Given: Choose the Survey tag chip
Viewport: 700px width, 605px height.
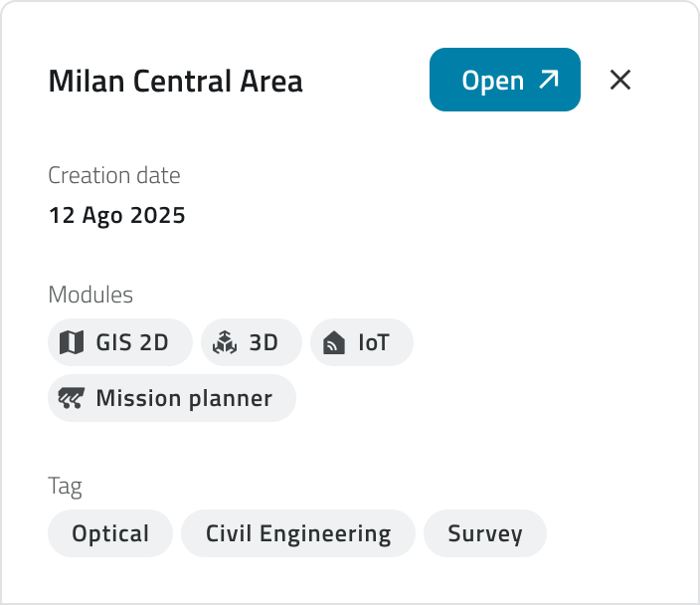Looking at the screenshot, I should coord(485,533).
